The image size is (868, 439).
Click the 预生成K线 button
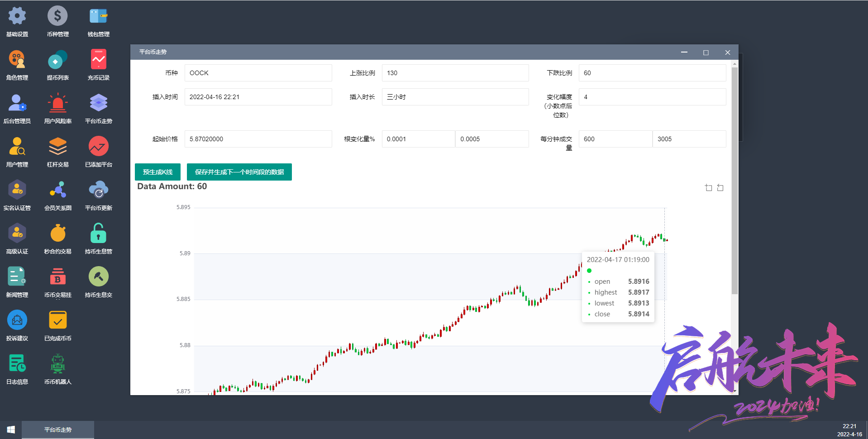tap(157, 172)
